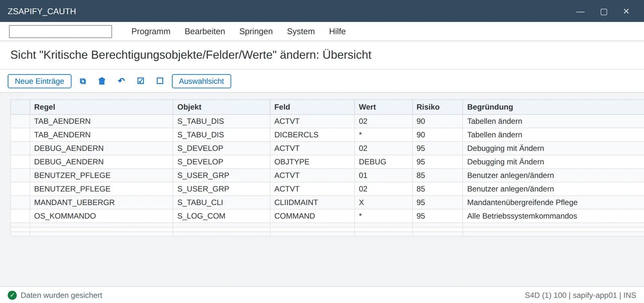Open the Springen menu
This screenshot has height=303, width=644.
coord(256,31)
